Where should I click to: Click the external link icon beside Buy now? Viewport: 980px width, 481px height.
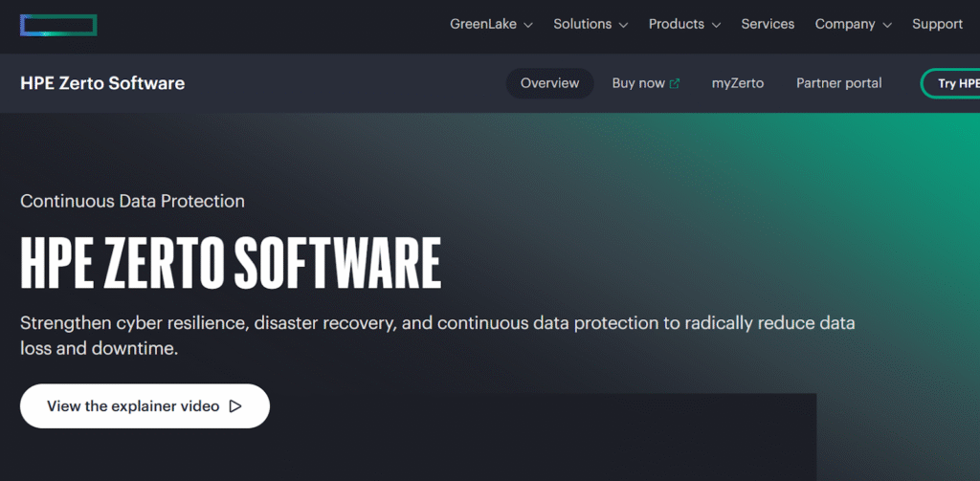click(x=675, y=84)
